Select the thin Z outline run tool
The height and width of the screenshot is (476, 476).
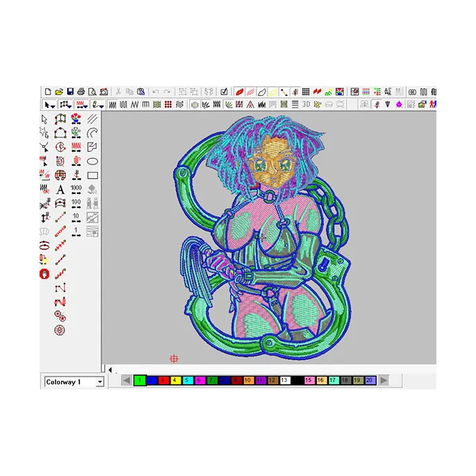tap(60, 288)
